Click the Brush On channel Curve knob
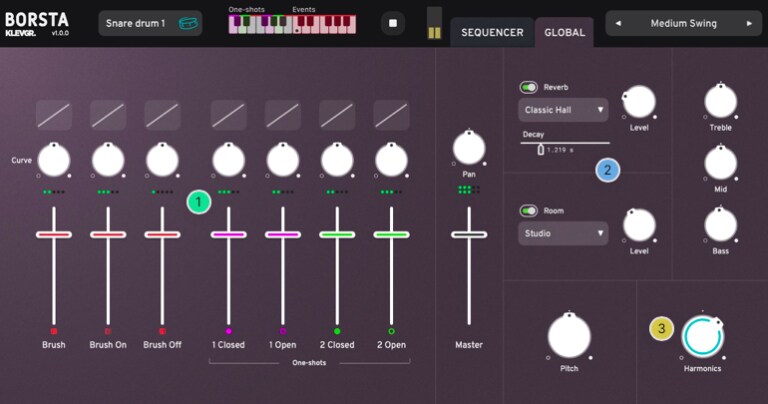This screenshot has width=768, height=404. [x=108, y=160]
